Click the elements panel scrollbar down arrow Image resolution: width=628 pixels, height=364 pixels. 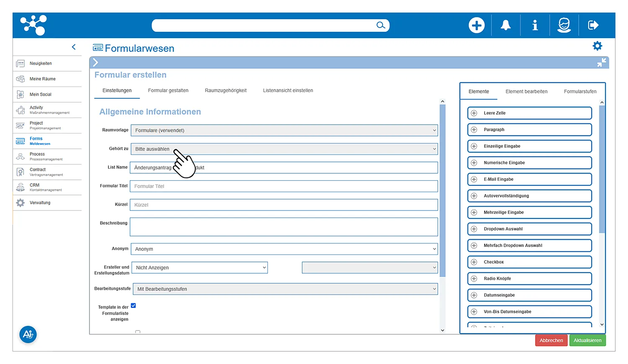pos(602,325)
